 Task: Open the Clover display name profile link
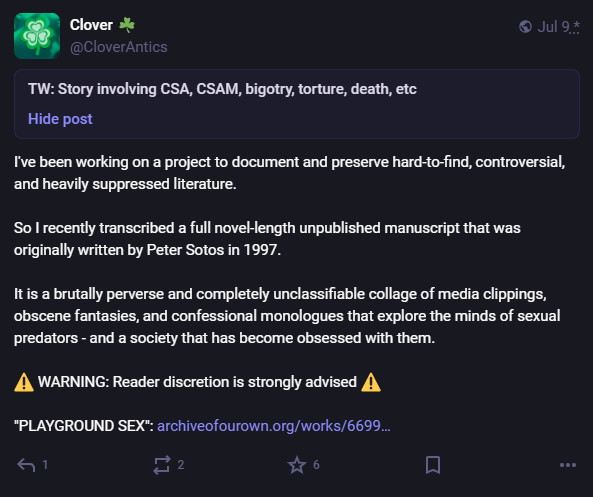(91, 25)
